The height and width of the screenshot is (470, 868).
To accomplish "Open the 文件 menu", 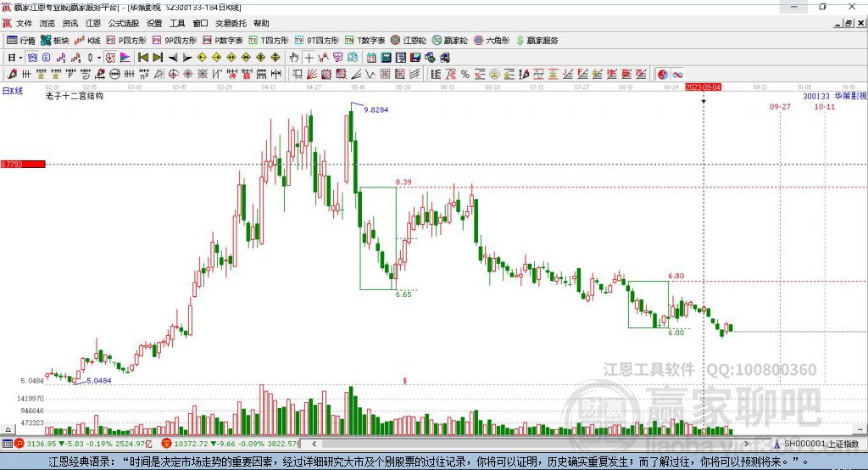I will click(24, 23).
